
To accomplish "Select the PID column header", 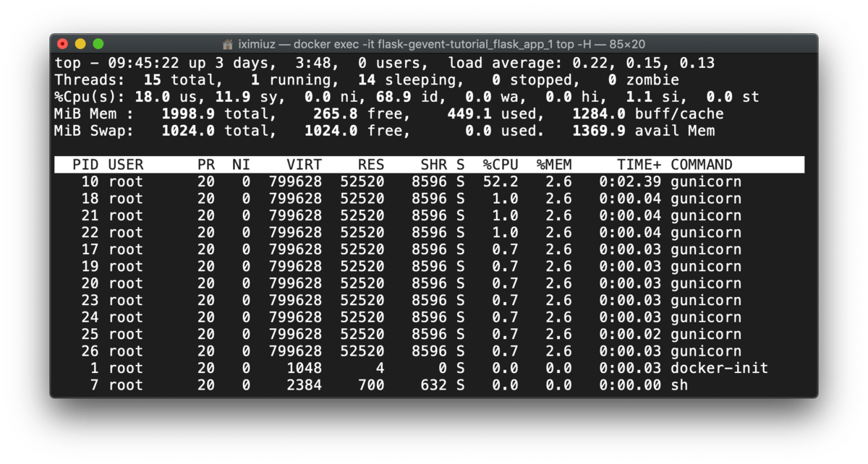I will click(x=85, y=164).
